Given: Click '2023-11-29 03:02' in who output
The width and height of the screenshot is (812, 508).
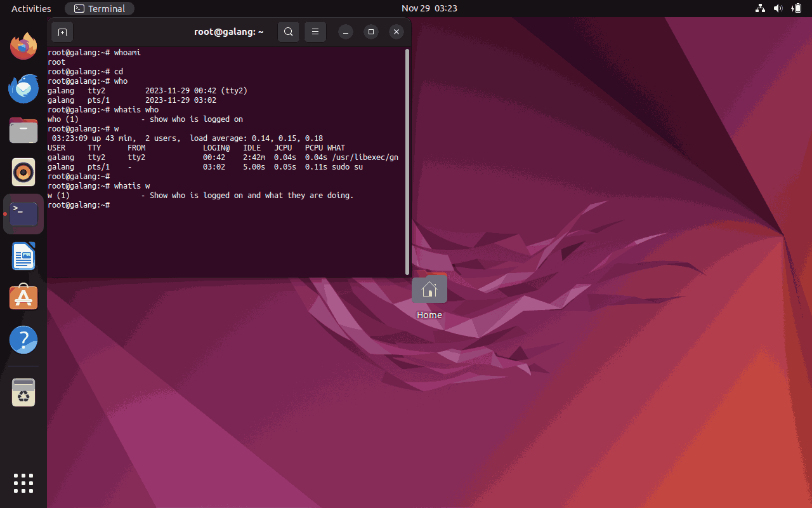Looking at the screenshot, I should tap(181, 100).
